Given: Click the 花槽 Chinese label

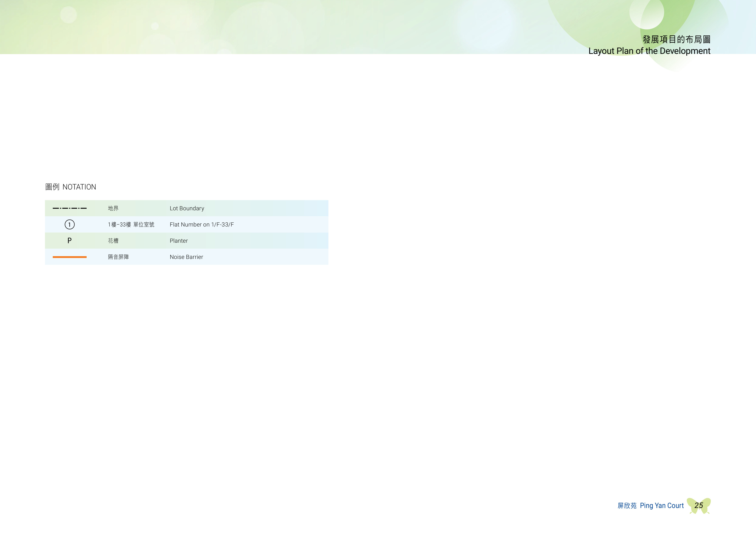Looking at the screenshot, I should [113, 240].
